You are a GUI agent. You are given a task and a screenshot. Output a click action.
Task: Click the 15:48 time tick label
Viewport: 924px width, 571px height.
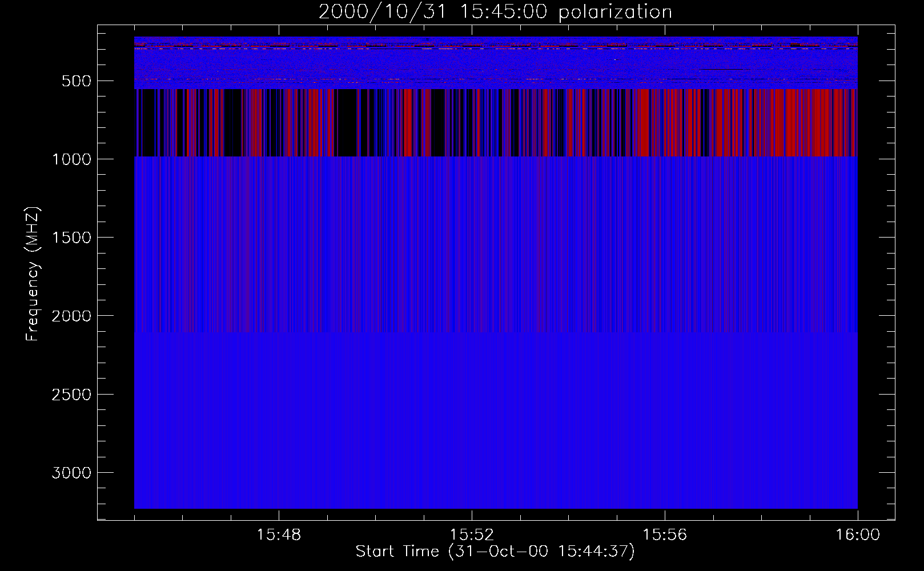coord(279,534)
